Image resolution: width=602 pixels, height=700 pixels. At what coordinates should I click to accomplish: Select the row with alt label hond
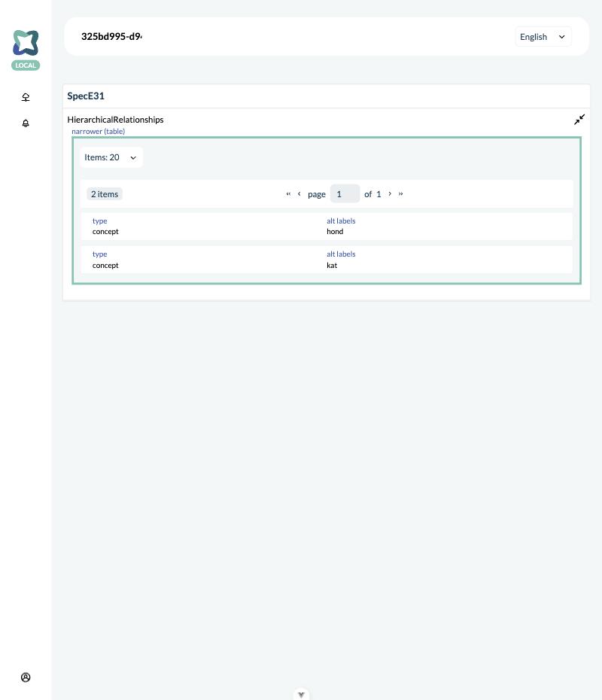327,227
